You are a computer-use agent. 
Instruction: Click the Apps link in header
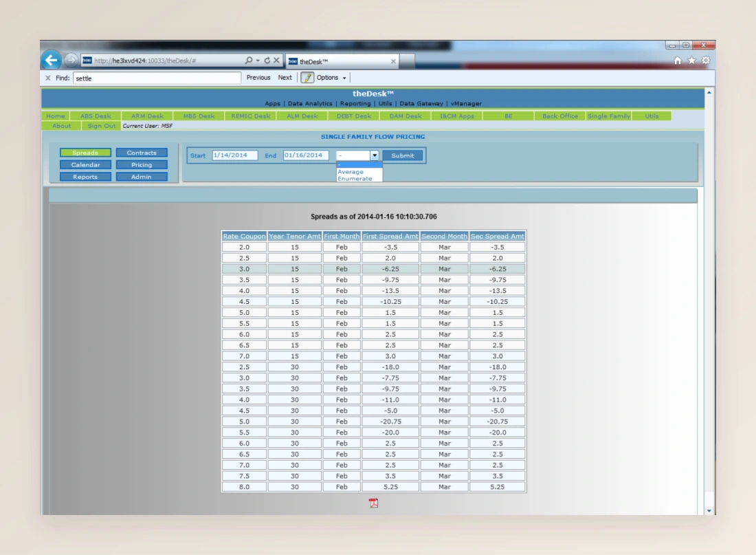[x=272, y=103]
